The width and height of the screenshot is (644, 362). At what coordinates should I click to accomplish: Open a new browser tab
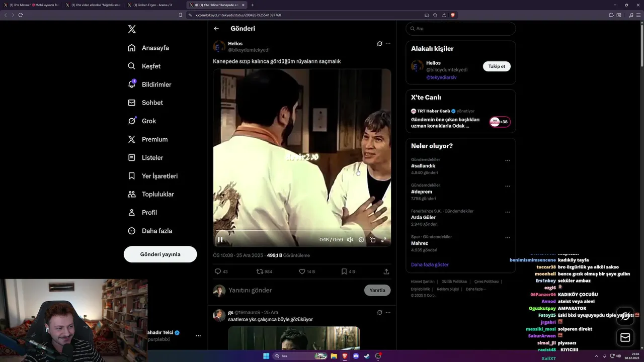point(253,5)
